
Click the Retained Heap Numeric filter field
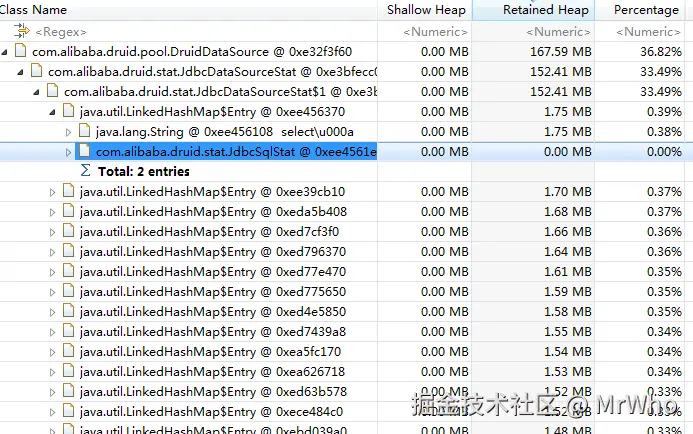(558, 32)
